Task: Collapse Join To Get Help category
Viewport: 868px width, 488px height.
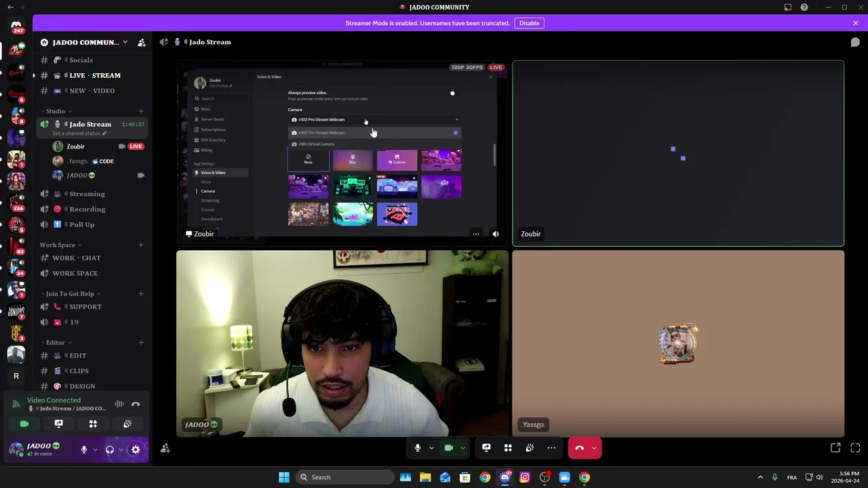Action: pyautogui.click(x=73, y=293)
